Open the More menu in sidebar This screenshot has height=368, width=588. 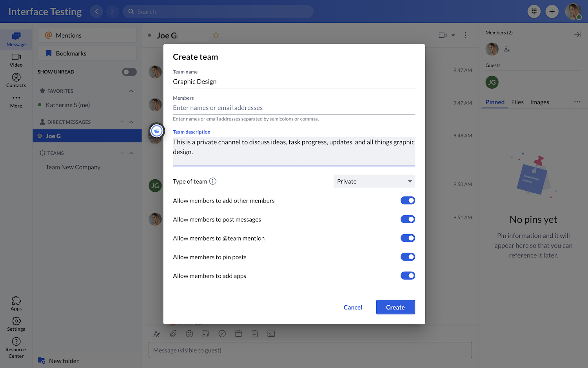16,101
